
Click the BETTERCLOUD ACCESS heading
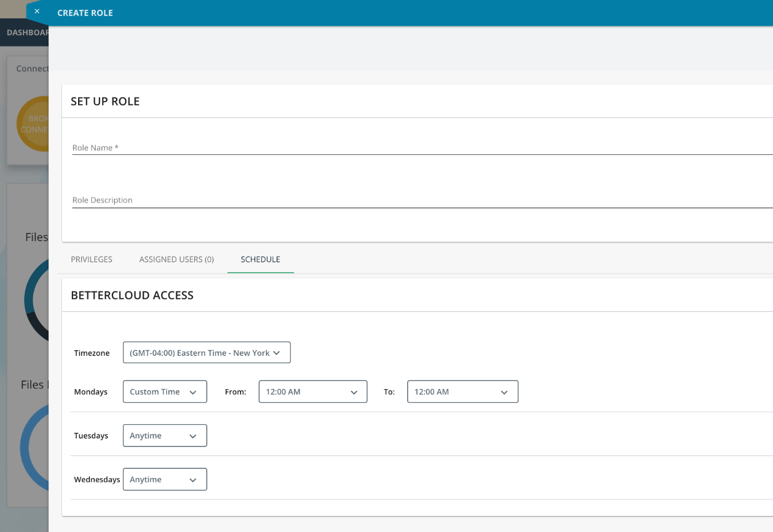132,296
